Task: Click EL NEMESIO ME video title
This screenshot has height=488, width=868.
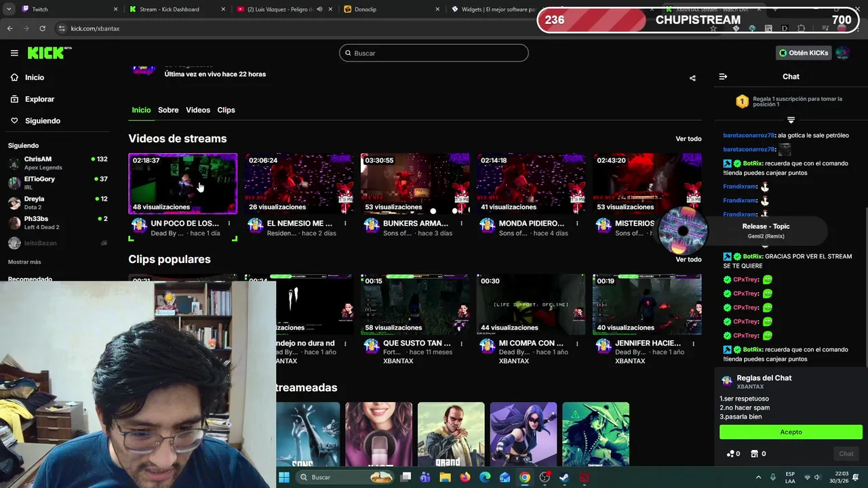Action: [300, 223]
